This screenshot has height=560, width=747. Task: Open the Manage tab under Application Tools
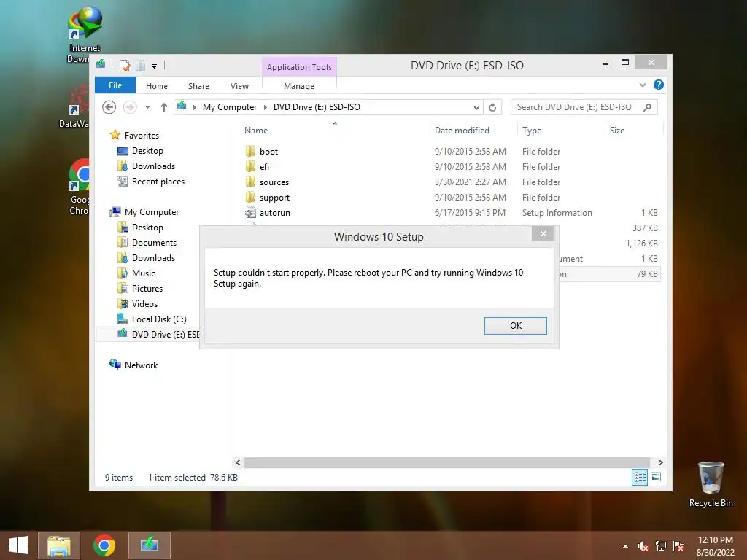pyautogui.click(x=298, y=86)
